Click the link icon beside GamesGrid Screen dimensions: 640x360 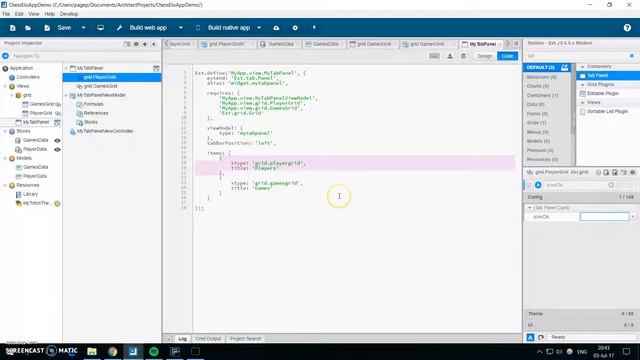pos(58,104)
